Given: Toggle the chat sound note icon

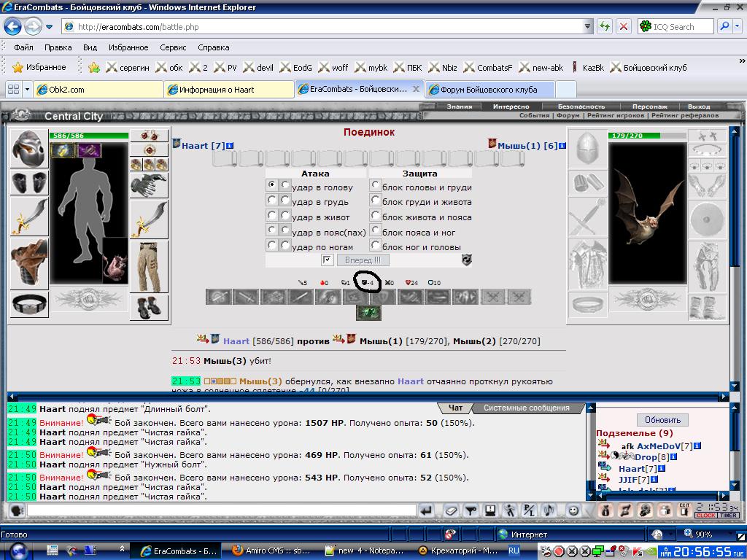Looking at the screenshot, I should tap(549, 510).
